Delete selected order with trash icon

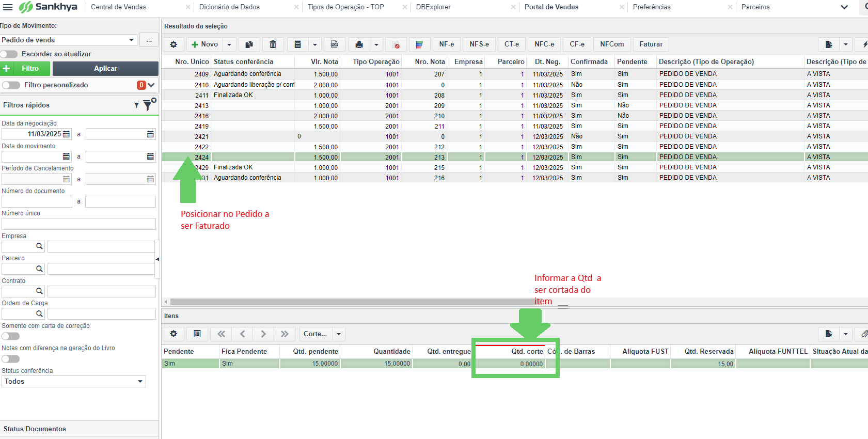point(273,44)
